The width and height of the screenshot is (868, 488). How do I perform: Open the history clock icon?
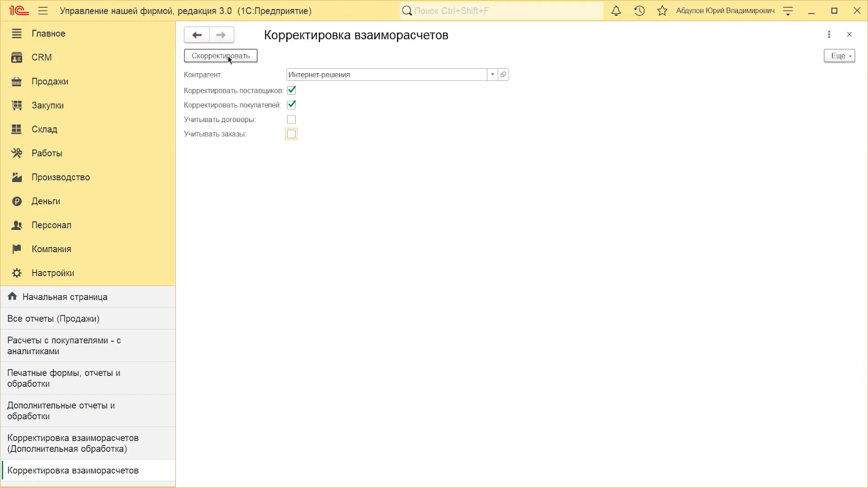[639, 11]
